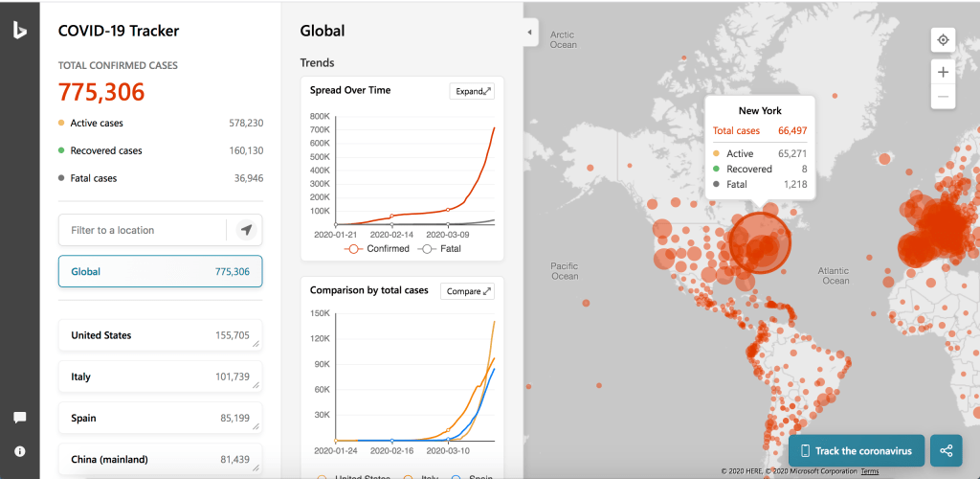Screen dimensions: 980x479
Task: Open the feedback chat icon
Action: (x=19, y=418)
